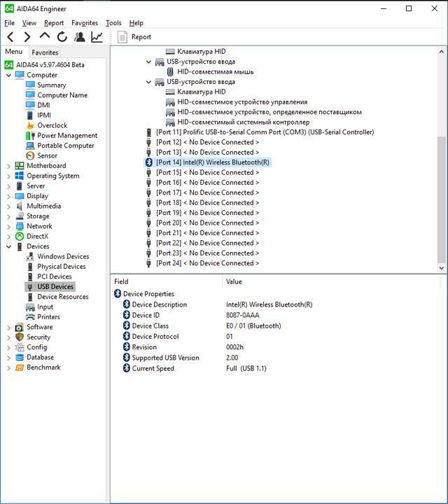Click the DirectX Xbox icon
The image size is (448, 504).
[x=20, y=237]
